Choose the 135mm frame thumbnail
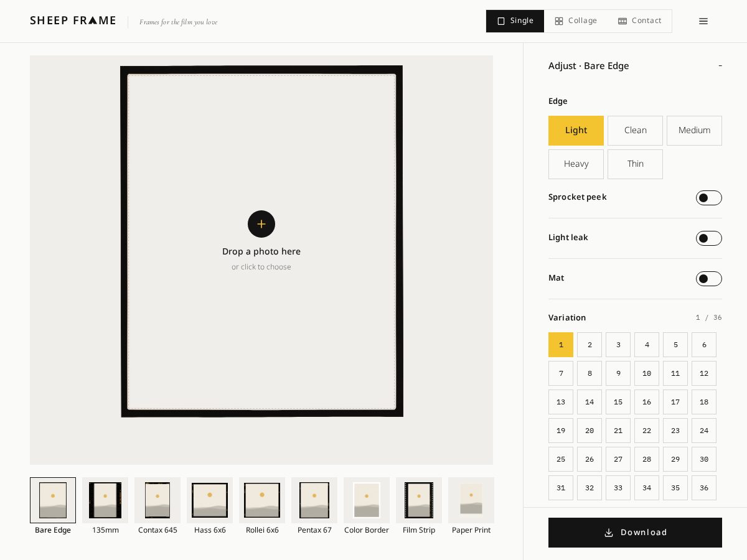 105,500
